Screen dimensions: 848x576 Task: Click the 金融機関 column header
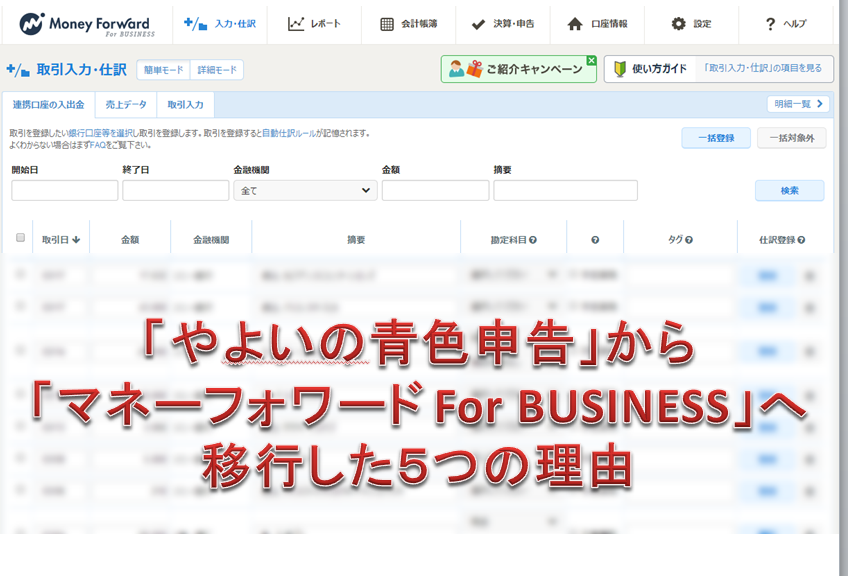point(211,240)
